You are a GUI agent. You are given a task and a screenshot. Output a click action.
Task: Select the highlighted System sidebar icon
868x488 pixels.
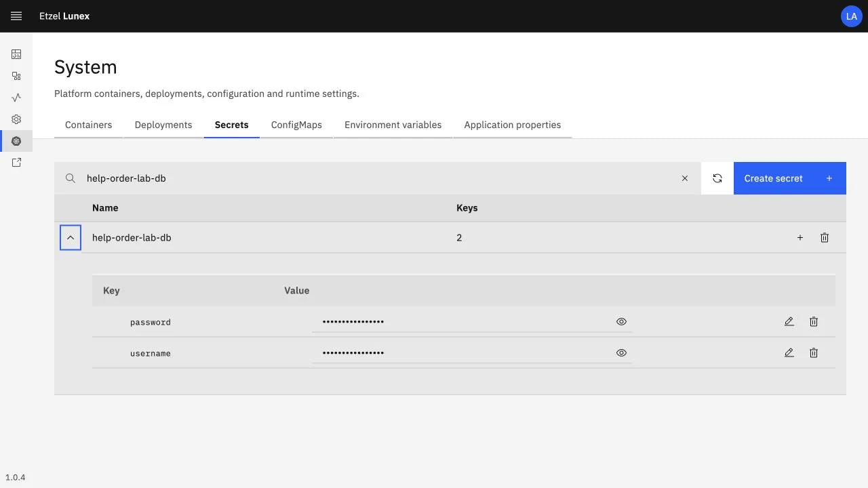[x=16, y=141]
